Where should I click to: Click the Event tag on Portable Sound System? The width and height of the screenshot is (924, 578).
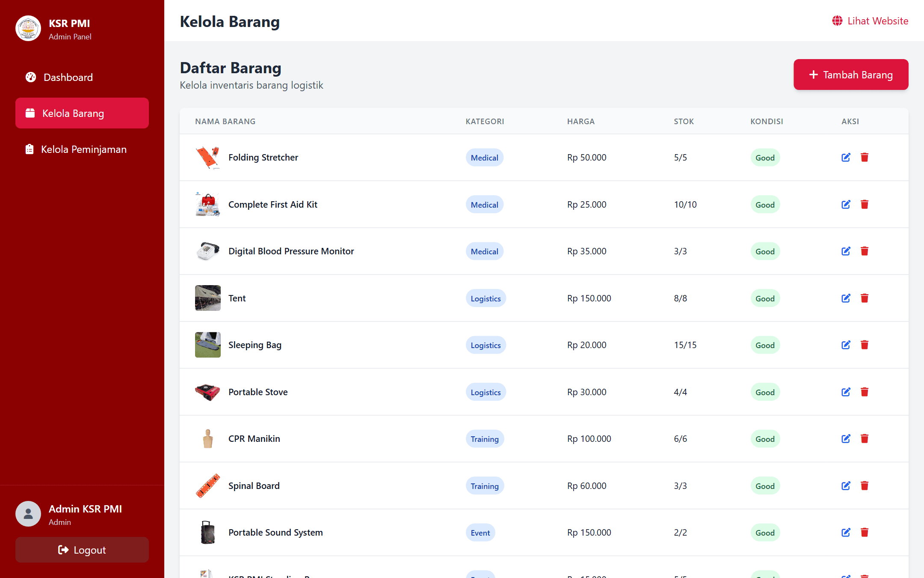480,533
